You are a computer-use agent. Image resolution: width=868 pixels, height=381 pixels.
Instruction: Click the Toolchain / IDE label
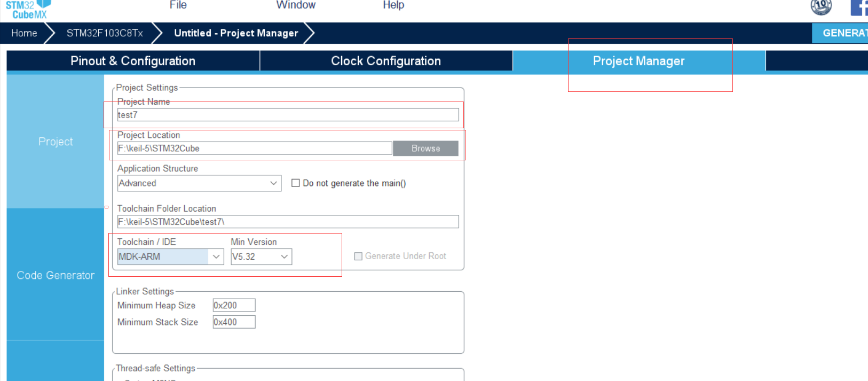[x=146, y=242]
